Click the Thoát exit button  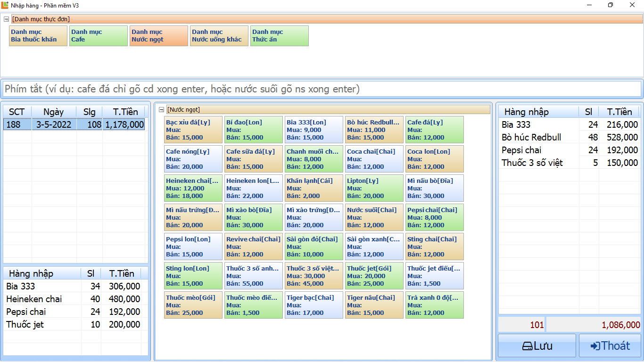[x=610, y=346]
